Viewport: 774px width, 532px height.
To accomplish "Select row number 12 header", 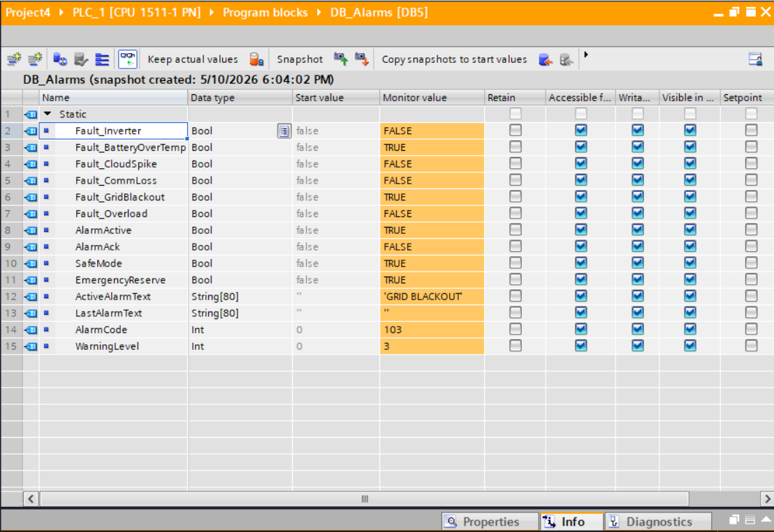I will click(x=11, y=297).
